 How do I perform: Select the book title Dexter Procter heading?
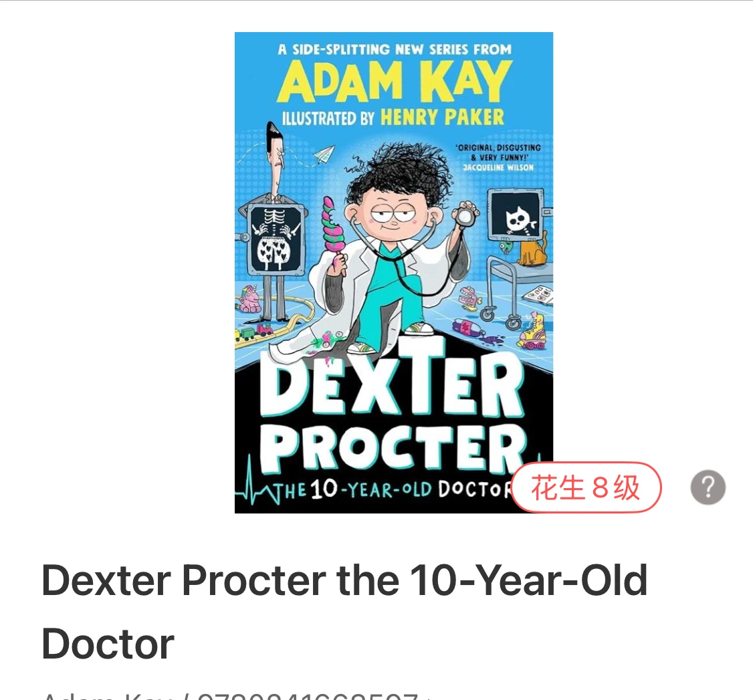pyautogui.click(x=344, y=612)
